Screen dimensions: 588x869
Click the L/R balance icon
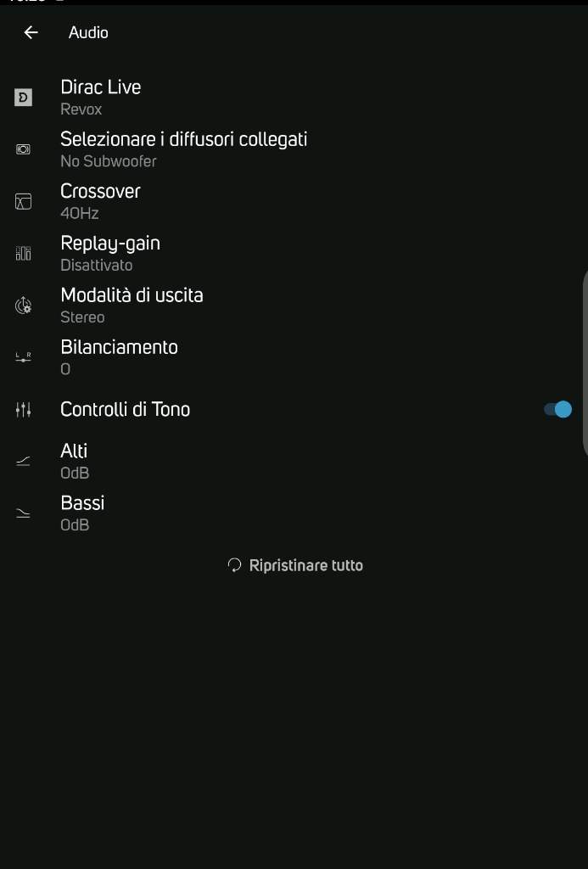(x=23, y=357)
